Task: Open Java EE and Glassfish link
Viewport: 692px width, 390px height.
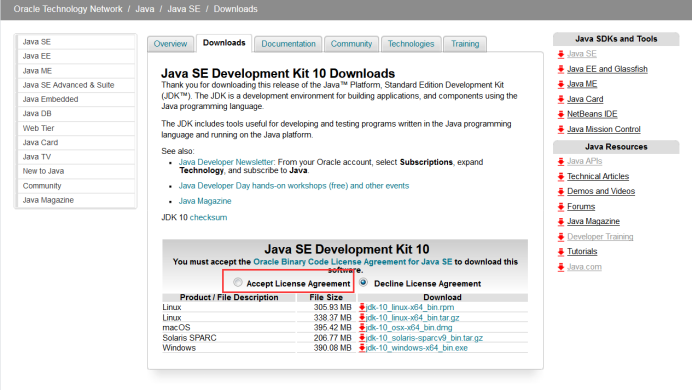Action: 607,69
